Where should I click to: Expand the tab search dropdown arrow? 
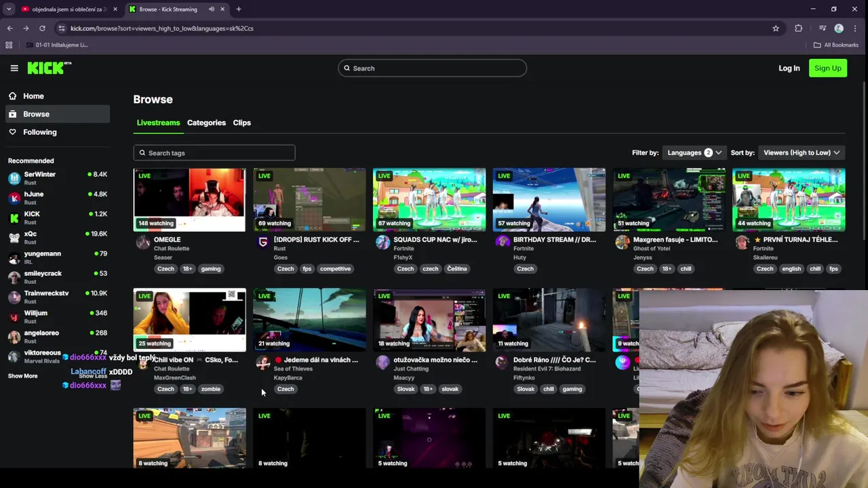8,9
